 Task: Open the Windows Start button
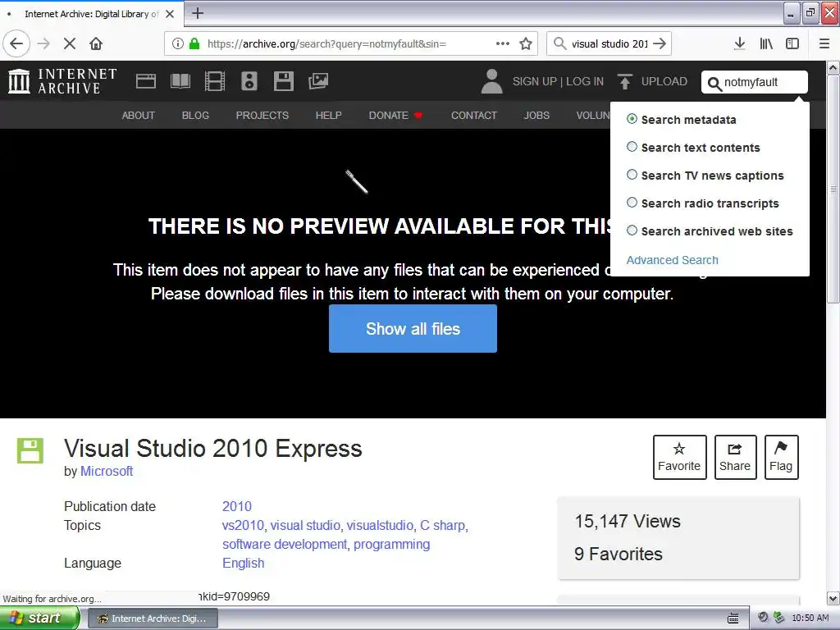(39, 618)
